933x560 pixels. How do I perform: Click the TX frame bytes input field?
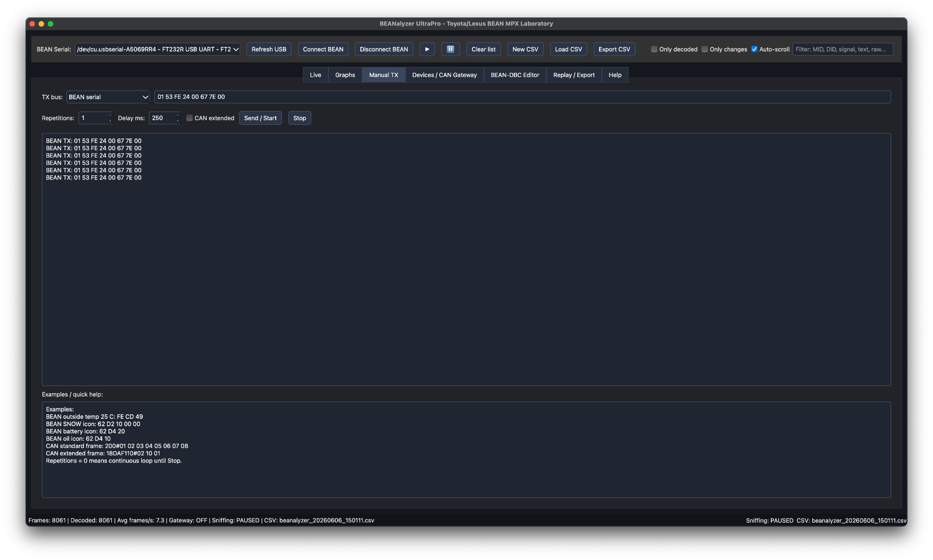(523, 97)
